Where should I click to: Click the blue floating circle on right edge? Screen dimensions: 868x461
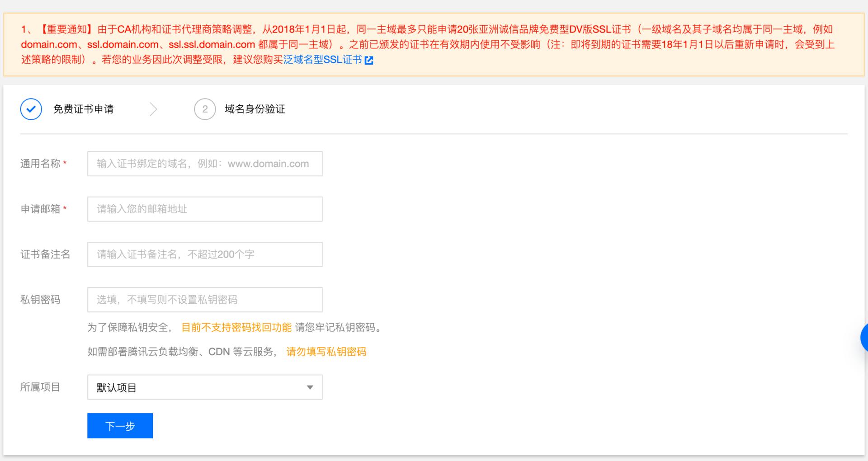tap(865, 337)
